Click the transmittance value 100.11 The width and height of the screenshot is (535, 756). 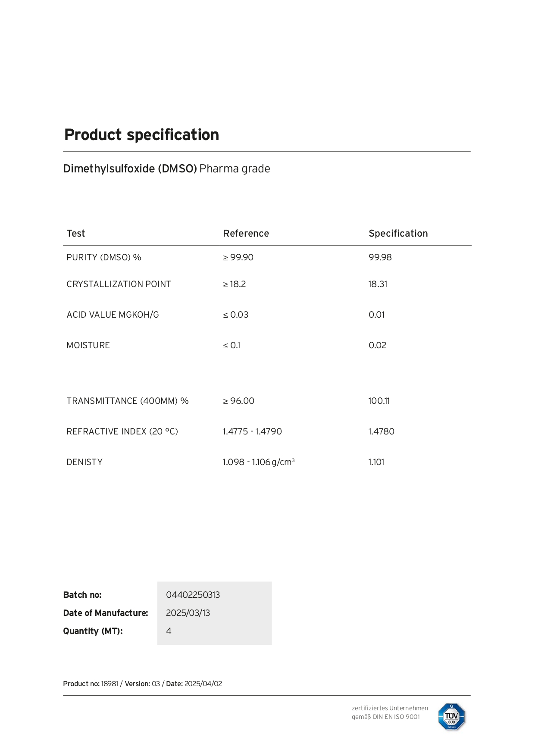coord(379,401)
